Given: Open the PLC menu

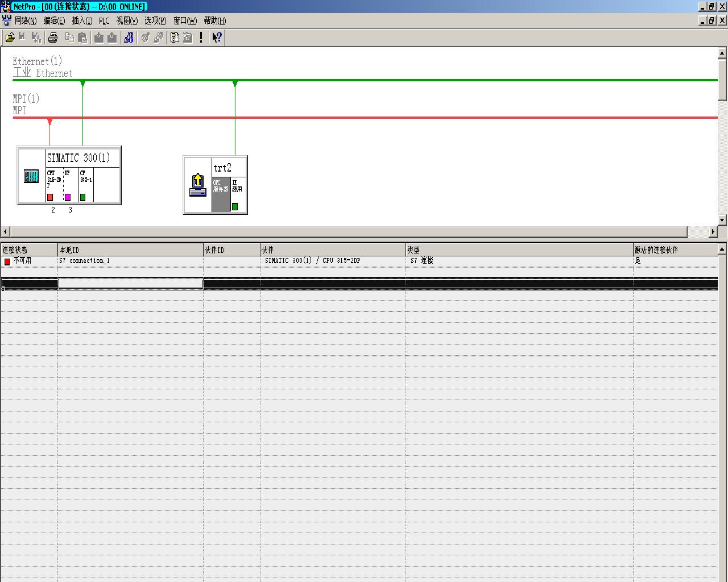Looking at the screenshot, I should point(104,21).
